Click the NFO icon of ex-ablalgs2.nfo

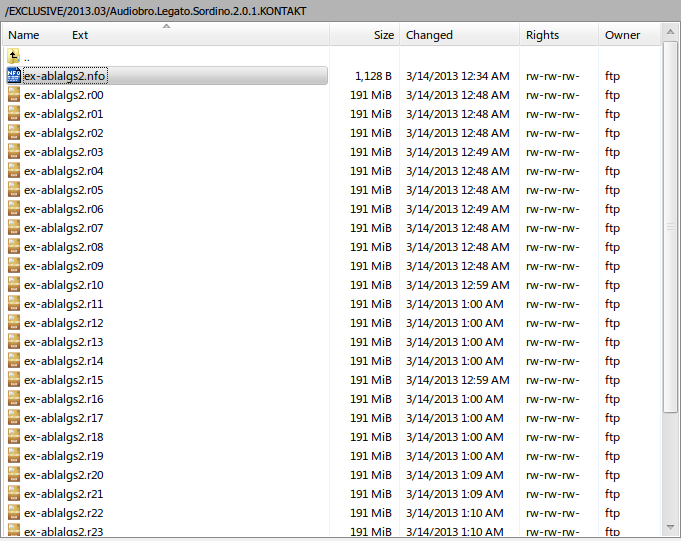pos(13,76)
